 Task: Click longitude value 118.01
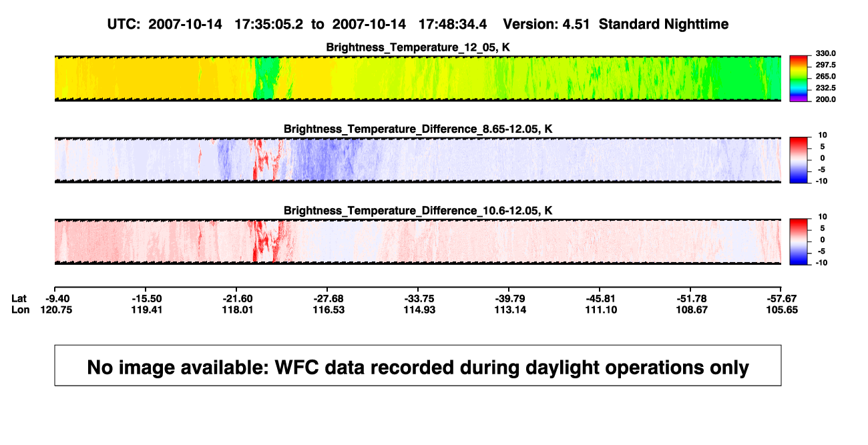coord(236,310)
